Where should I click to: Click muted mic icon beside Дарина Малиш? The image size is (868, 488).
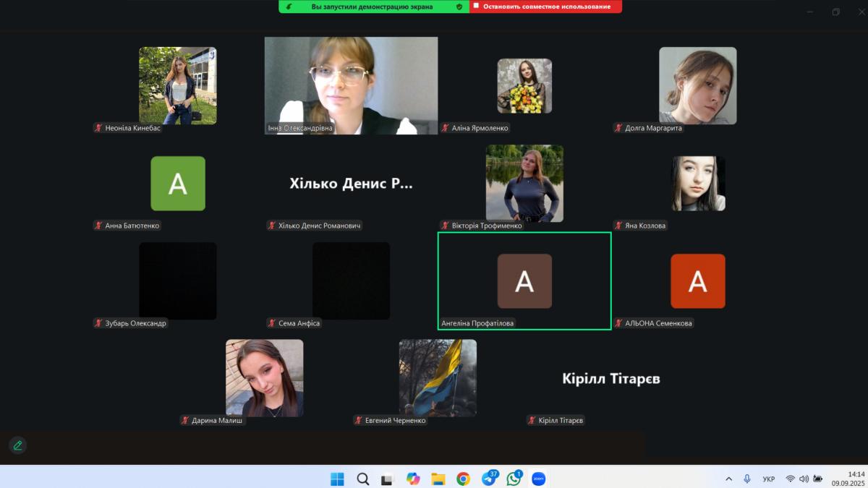(x=185, y=420)
